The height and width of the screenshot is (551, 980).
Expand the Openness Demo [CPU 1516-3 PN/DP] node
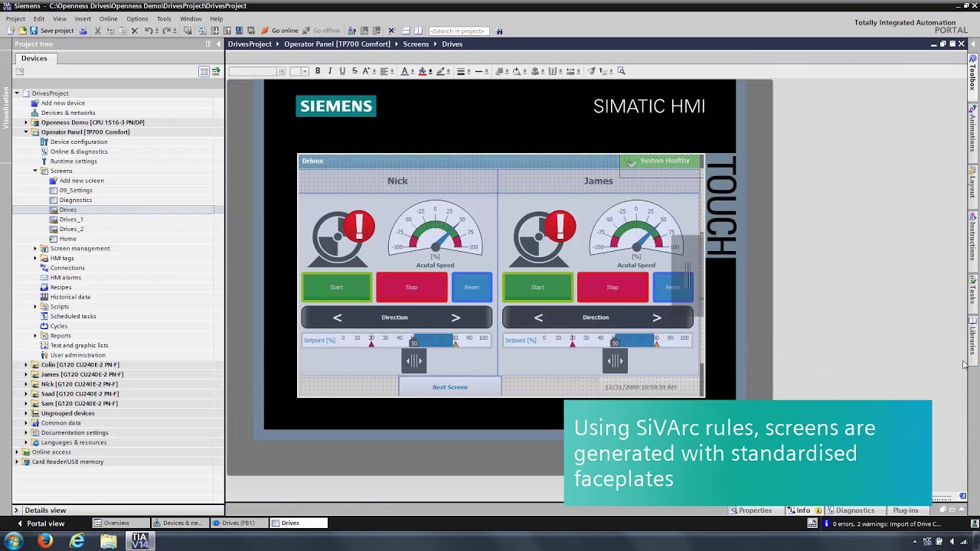[x=25, y=122]
